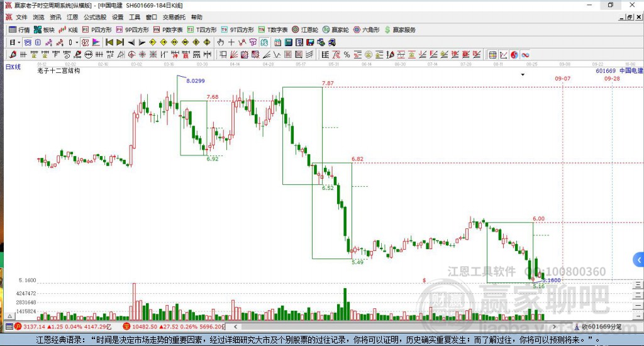Open the 工具 menu
Viewport: 644px width, 346px height.
[x=135, y=17]
